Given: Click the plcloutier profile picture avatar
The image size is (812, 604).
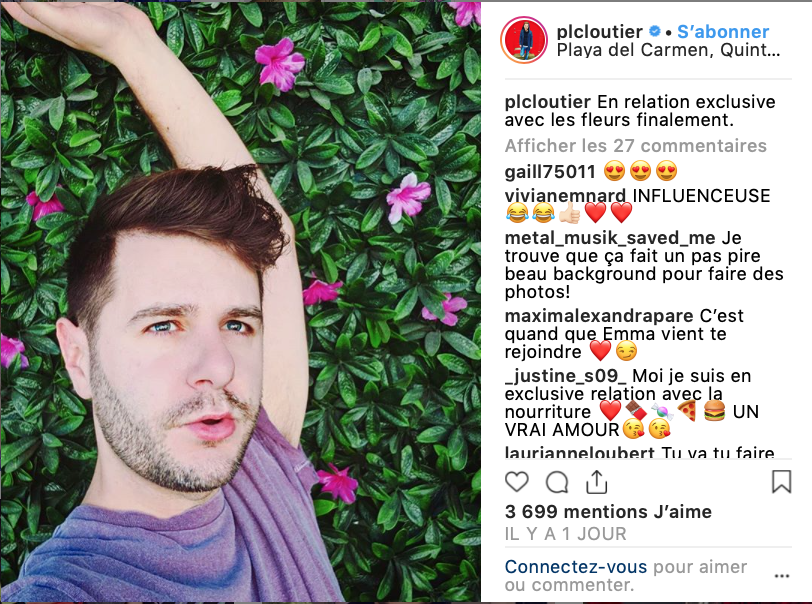Looking at the screenshot, I should (x=524, y=40).
